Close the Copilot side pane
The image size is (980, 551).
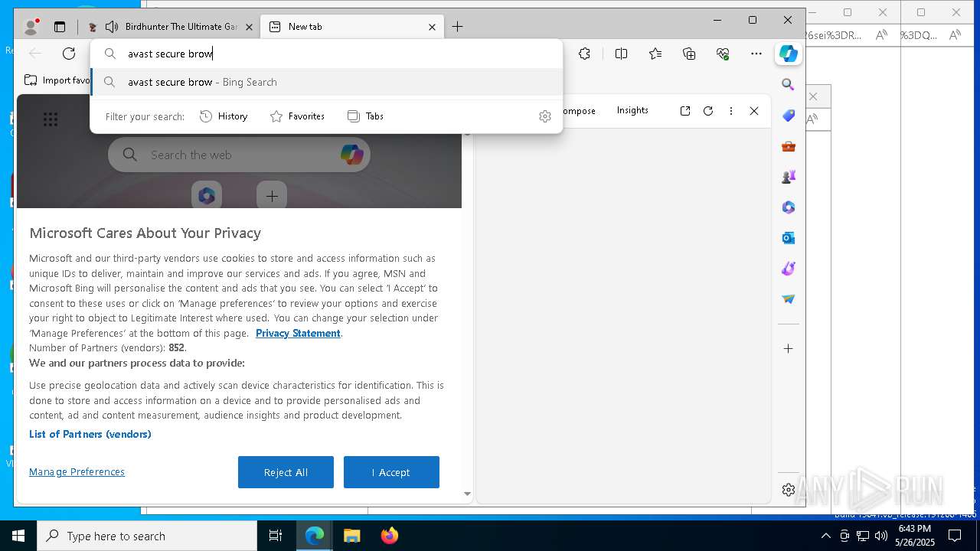click(x=754, y=111)
